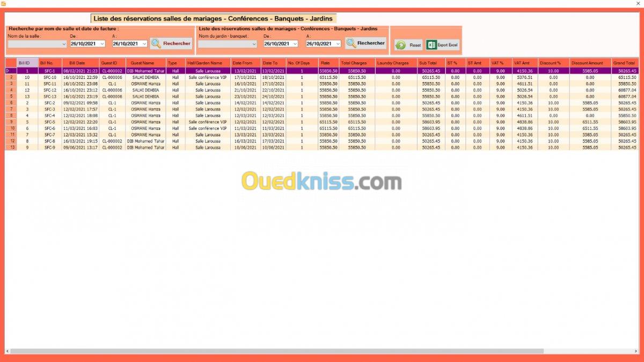Click the Rechercher button in the jardin-banquet search
The image size is (644, 362).
click(365, 43)
